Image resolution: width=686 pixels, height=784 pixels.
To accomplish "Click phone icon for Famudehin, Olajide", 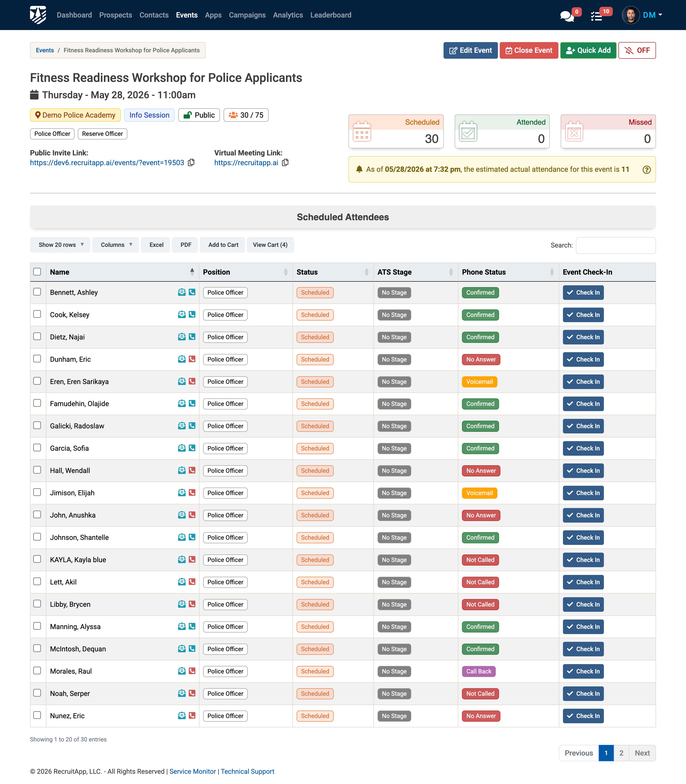I will (x=192, y=403).
